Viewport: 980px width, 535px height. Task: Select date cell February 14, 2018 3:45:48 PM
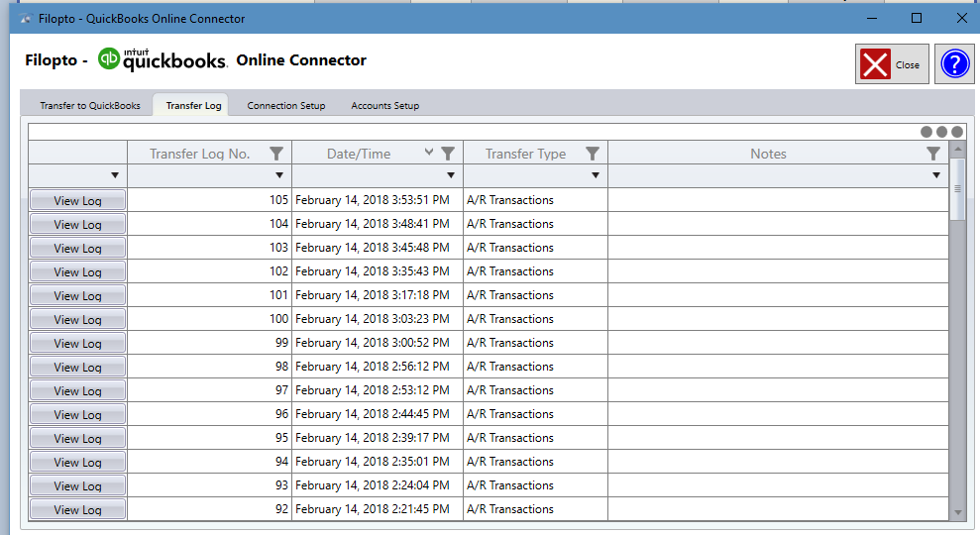tap(377, 248)
